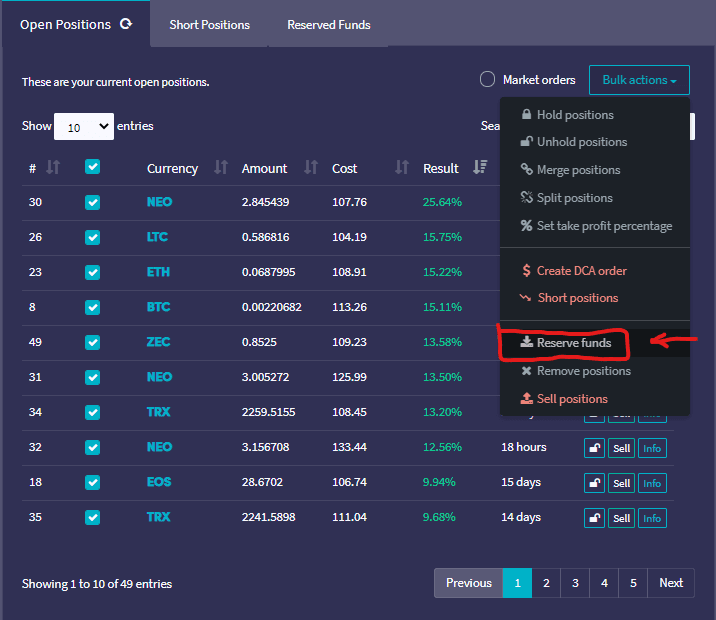The image size is (716, 620).
Task: Click the unhold lock icon for NEO 18 hours row
Action: pos(594,448)
